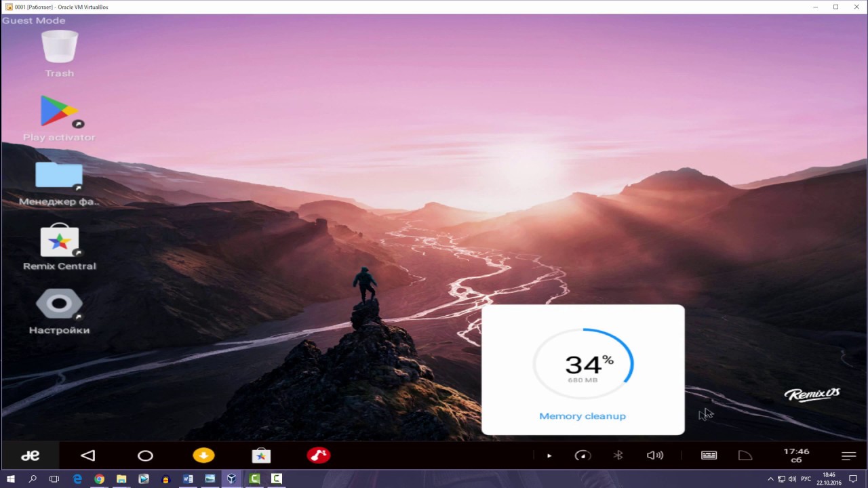The image size is (868, 488).
Task: Open first green Camtasia taskbar icon
Action: point(254,479)
